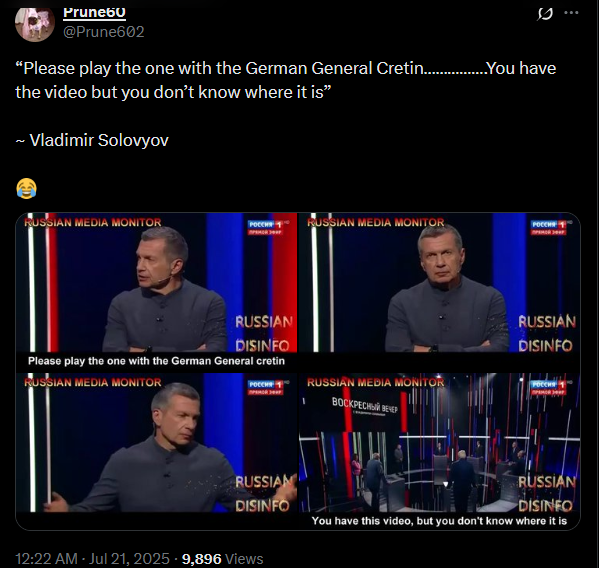Open the Prune60 profile avatar
The height and width of the screenshot is (568, 599).
point(35,23)
